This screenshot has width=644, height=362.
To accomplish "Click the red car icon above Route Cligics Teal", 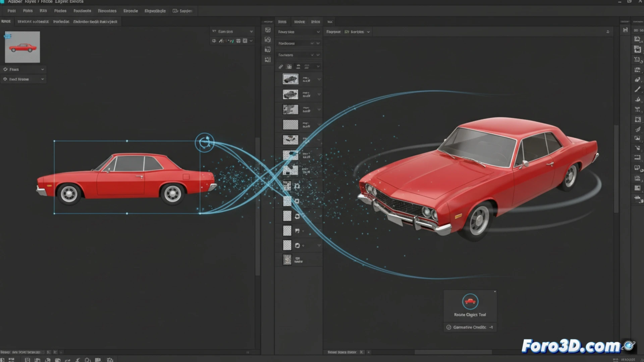I will 470,301.
